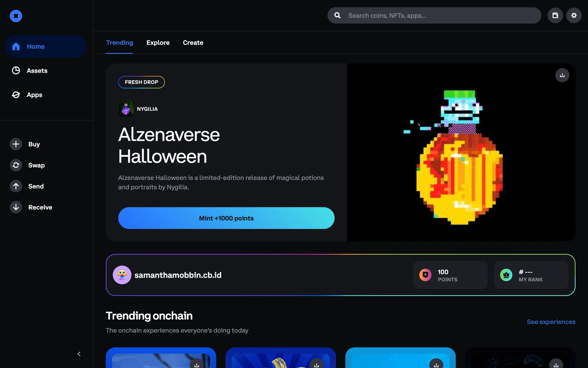
Task: Open the wallet icon near search bar
Action: 555,15
